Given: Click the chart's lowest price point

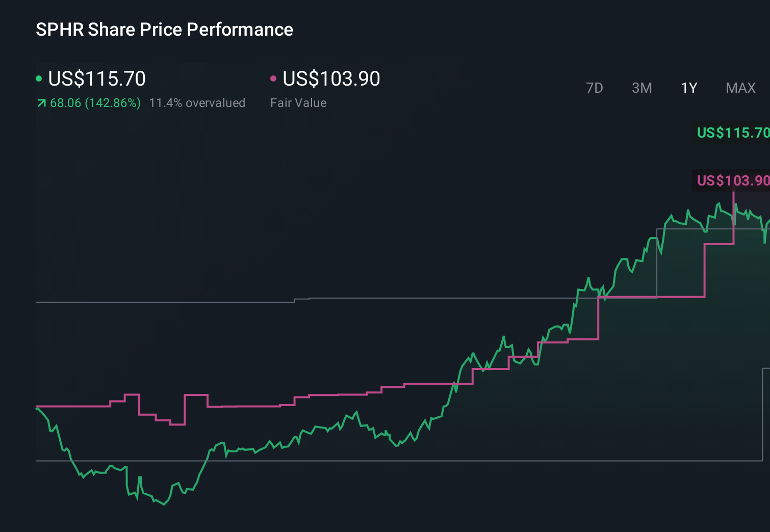Looking at the screenshot, I should 163,506.
